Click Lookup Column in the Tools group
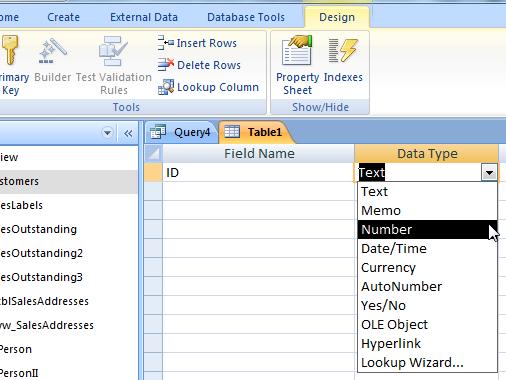The image size is (506, 380). [208, 87]
